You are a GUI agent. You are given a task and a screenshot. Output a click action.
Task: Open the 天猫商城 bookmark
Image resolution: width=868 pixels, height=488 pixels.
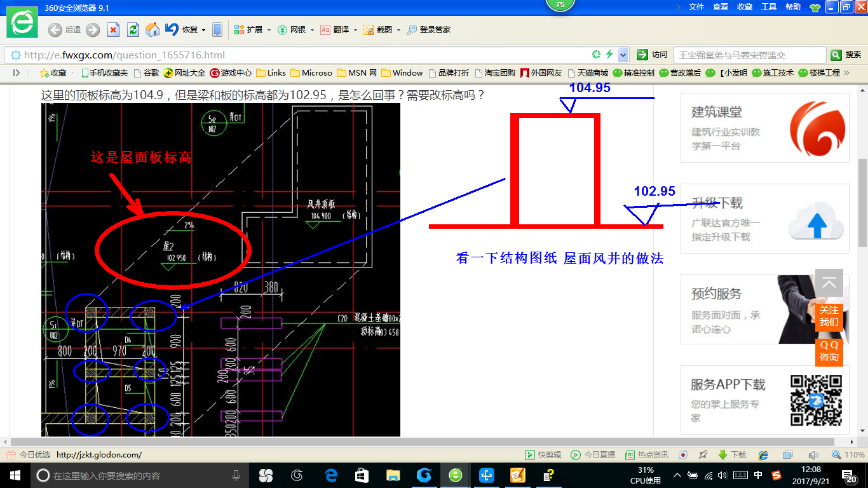pyautogui.click(x=588, y=73)
